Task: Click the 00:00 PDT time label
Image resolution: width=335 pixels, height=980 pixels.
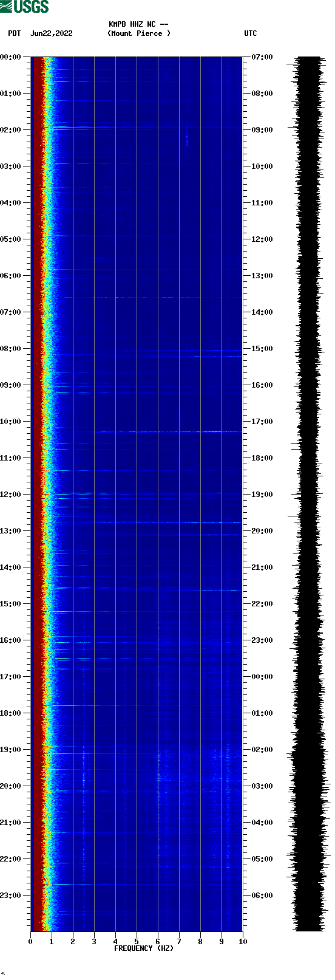Action: point(10,57)
